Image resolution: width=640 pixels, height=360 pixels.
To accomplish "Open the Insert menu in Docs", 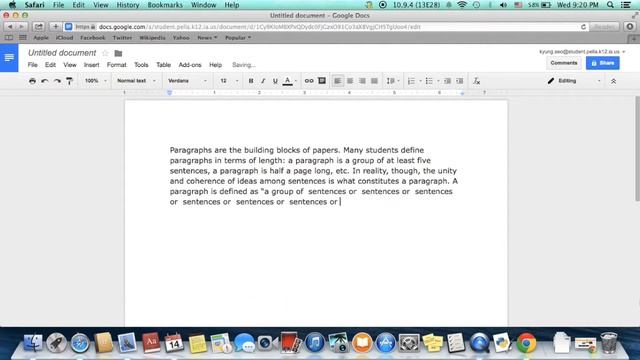I will pos(91,65).
